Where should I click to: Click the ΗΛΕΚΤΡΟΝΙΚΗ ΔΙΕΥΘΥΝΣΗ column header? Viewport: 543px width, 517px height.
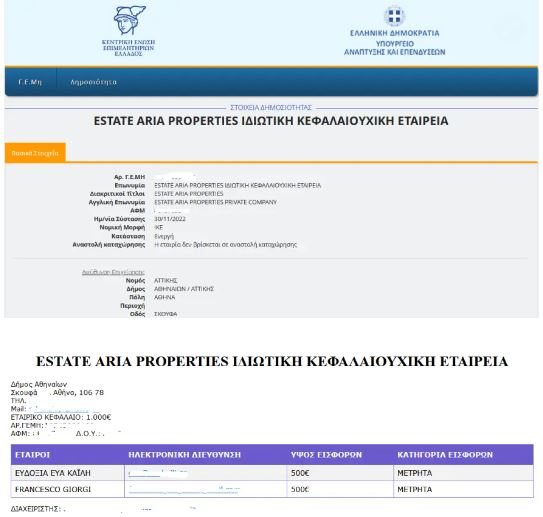point(185,455)
